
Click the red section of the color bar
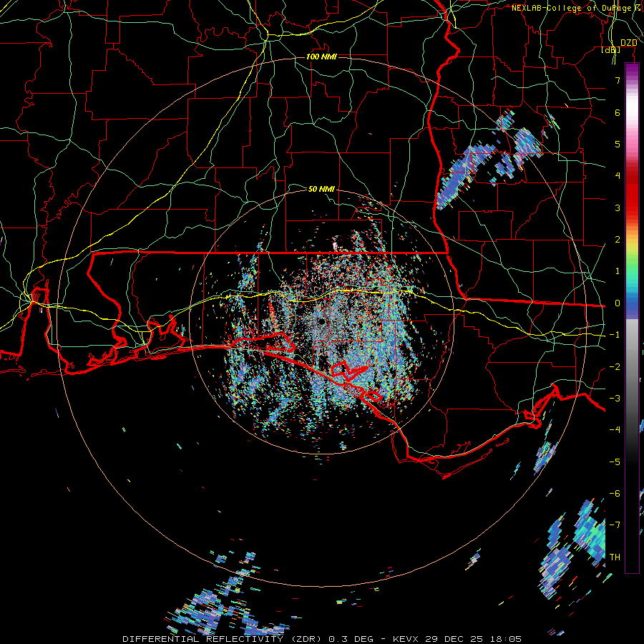click(x=632, y=193)
